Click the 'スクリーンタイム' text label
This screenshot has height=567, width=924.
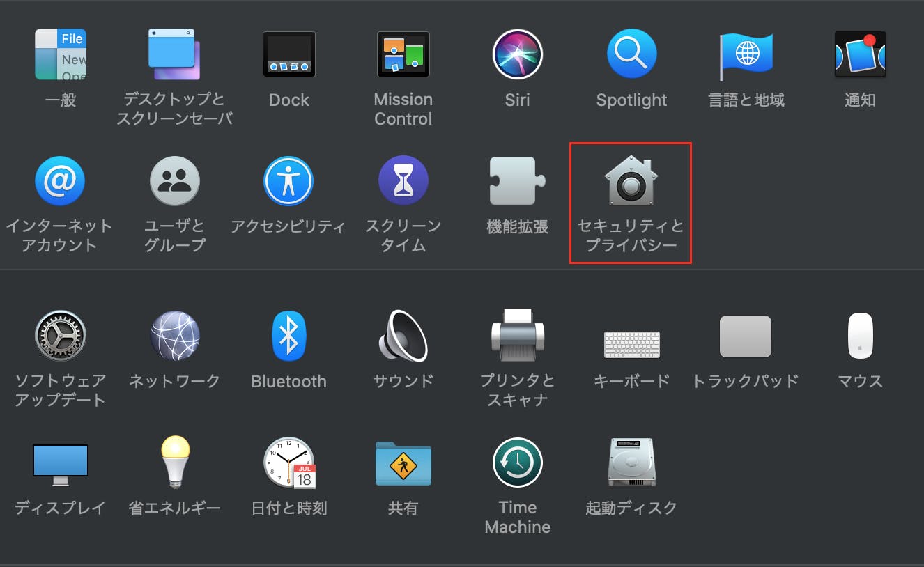(x=403, y=235)
